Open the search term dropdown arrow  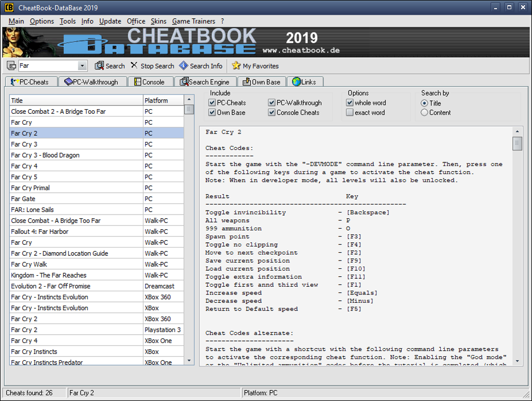coord(82,66)
